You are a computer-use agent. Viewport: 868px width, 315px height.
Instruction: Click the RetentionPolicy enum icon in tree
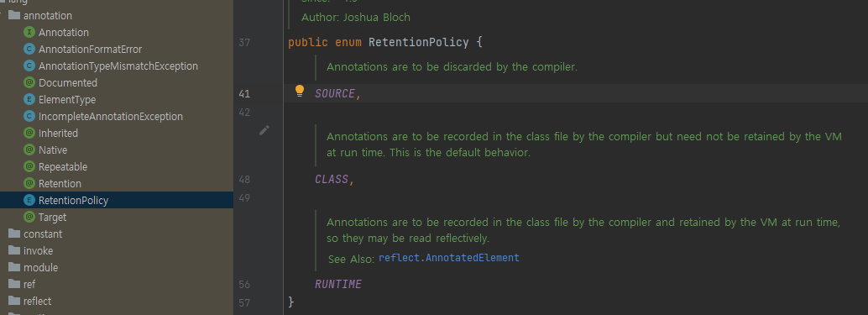tap(29, 201)
